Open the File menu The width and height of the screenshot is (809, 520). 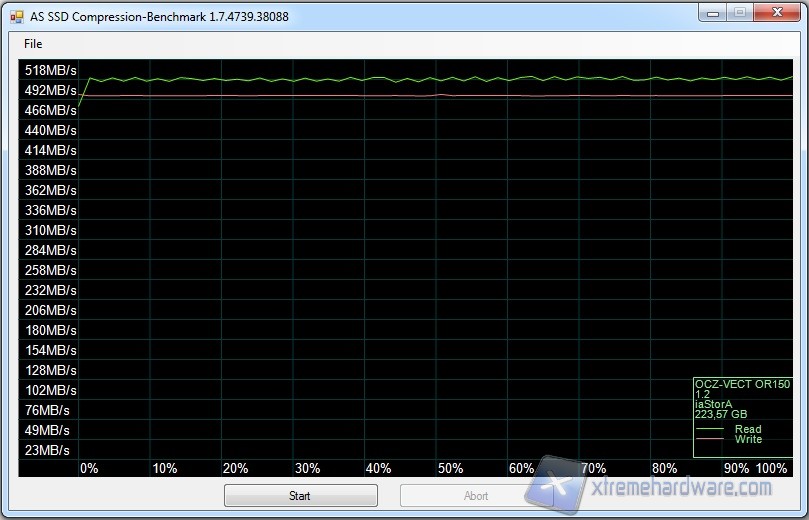click(x=33, y=44)
